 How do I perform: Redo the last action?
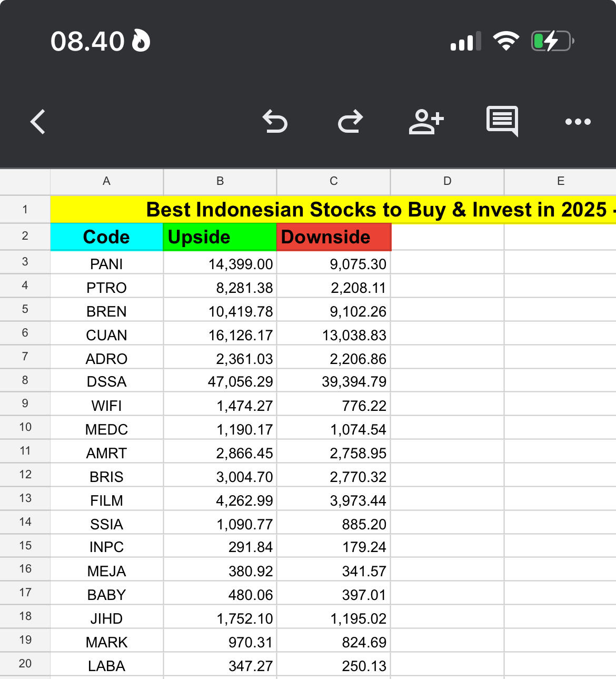tap(351, 122)
